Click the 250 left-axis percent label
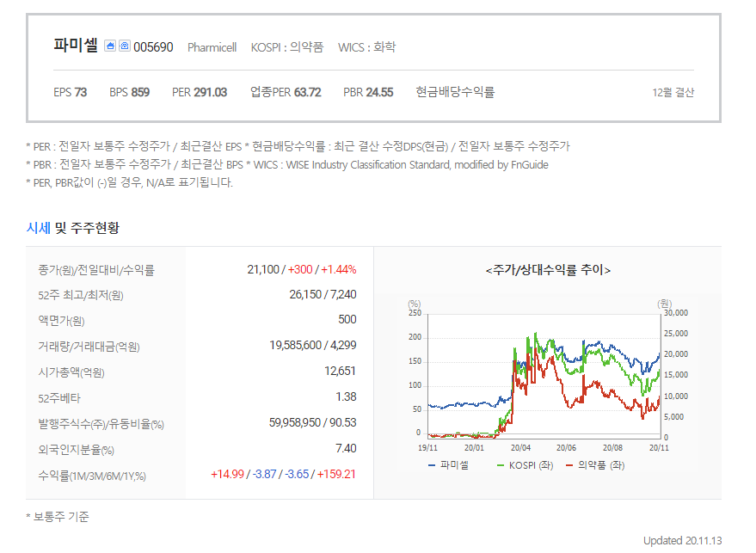Screen dimensions: 756x553 [x=415, y=313]
